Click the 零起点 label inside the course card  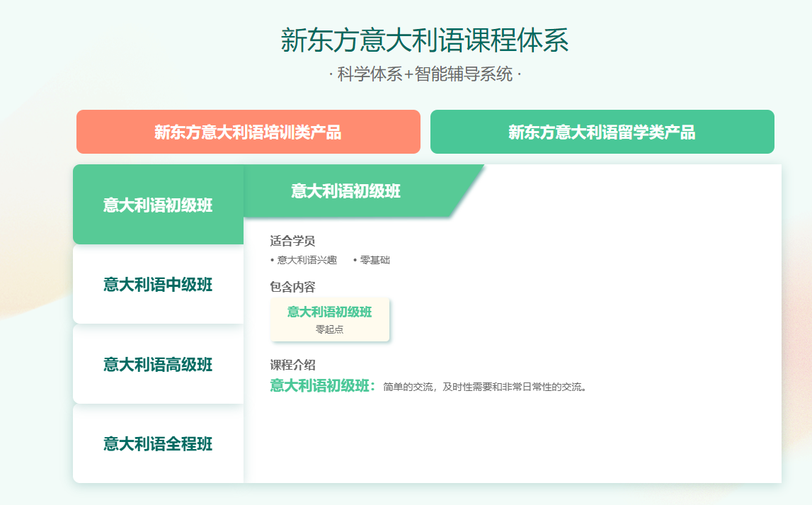click(329, 329)
